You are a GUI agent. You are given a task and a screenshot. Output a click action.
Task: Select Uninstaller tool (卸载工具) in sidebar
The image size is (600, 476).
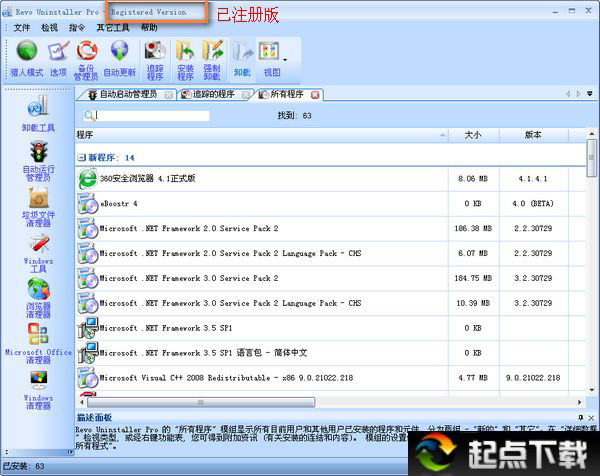(38, 113)
